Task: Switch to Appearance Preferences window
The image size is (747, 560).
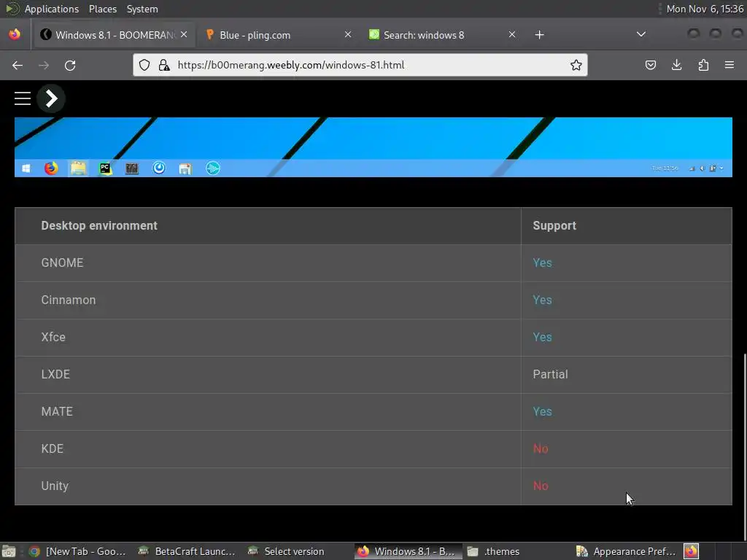Action: (626, 551)
